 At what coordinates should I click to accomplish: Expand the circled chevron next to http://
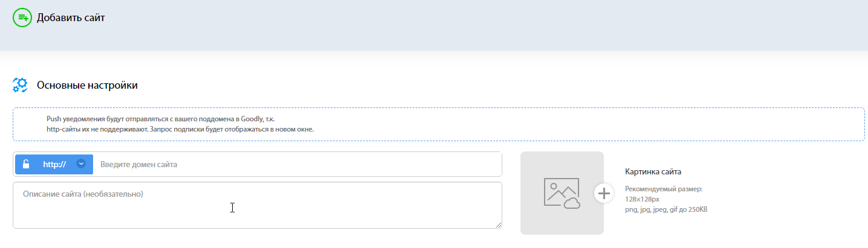click(x=81, y=164)
